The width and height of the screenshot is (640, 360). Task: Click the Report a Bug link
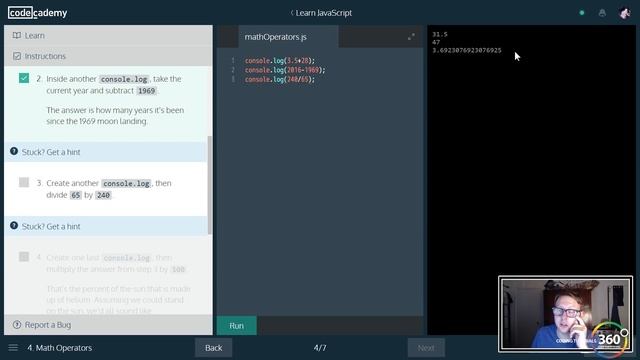48,325
